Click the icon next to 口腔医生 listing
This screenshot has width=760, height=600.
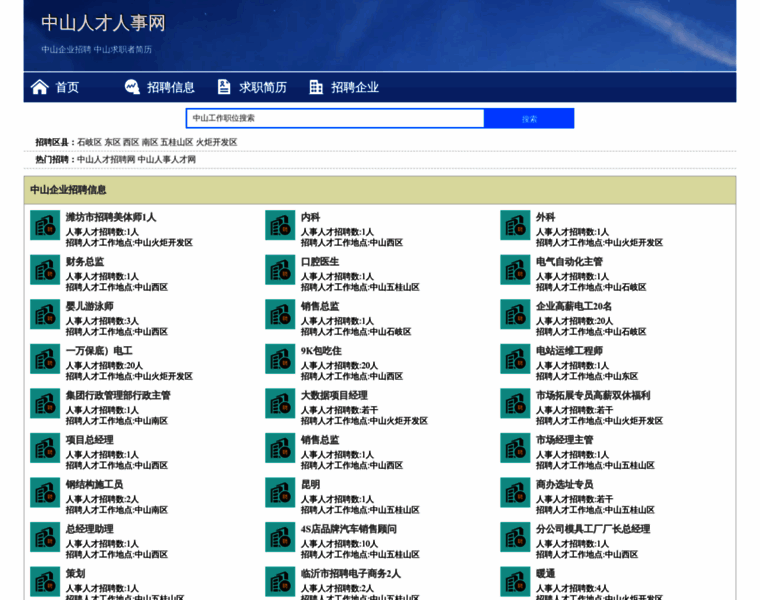[280, 270]
